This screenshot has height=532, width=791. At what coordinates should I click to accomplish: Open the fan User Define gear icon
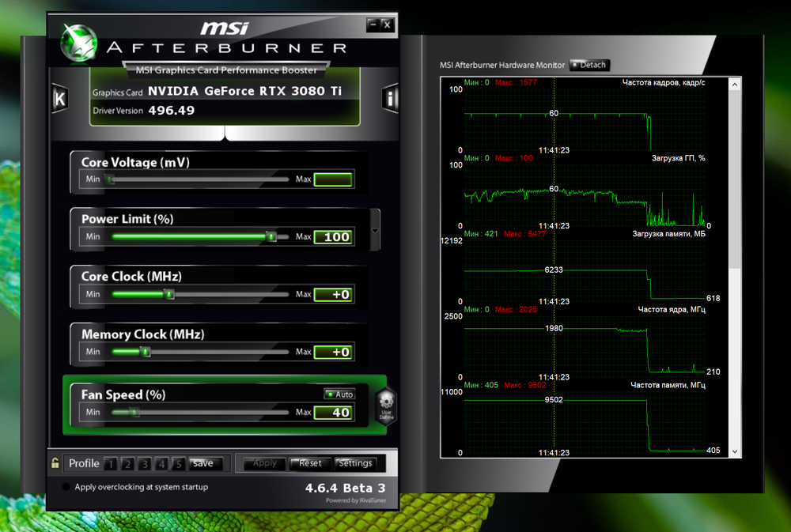click(387, 405)
